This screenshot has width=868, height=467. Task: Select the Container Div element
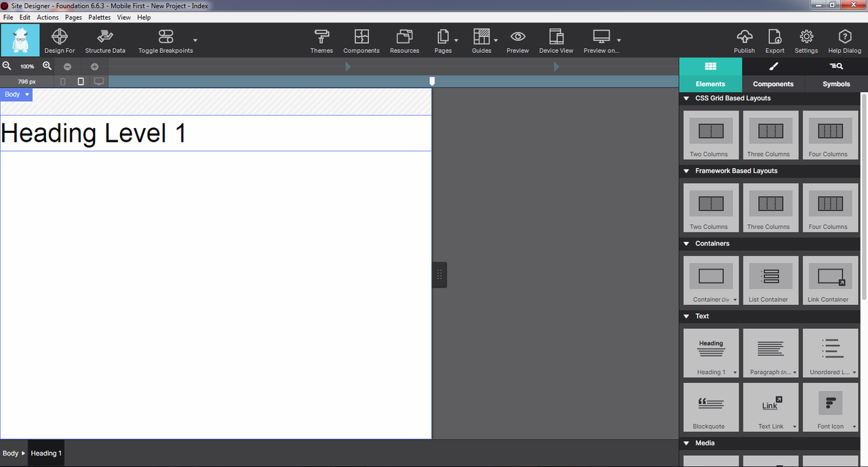[711, 280]
